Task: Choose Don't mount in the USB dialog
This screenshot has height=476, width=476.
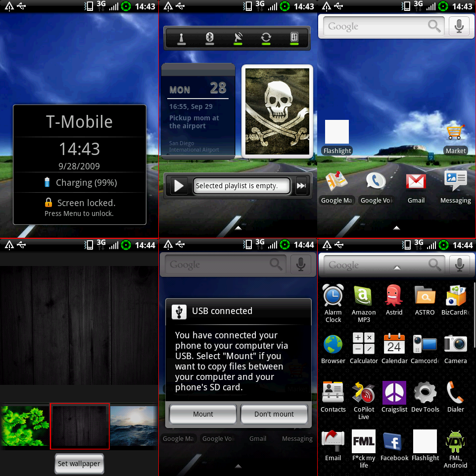Action: 274,414
